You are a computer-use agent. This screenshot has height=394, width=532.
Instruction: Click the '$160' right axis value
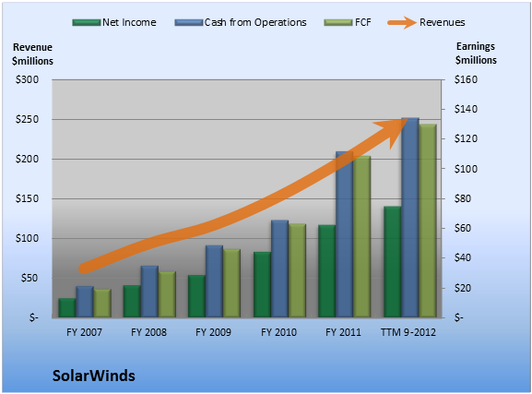(466, 79)
